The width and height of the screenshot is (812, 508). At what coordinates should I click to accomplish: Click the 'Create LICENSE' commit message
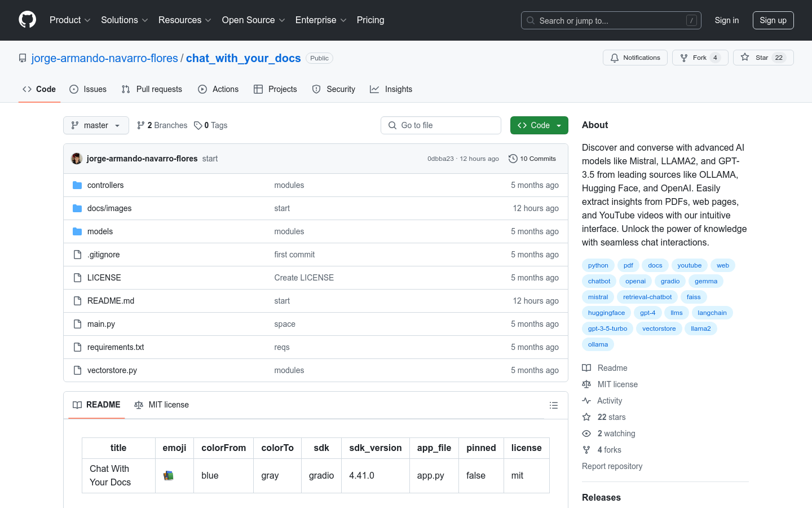point(304,278)
